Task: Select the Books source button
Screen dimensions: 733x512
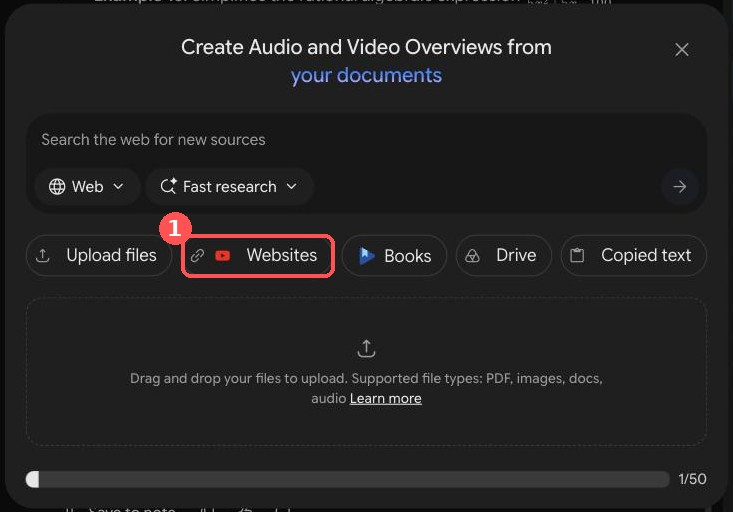Action: [394, 256]
